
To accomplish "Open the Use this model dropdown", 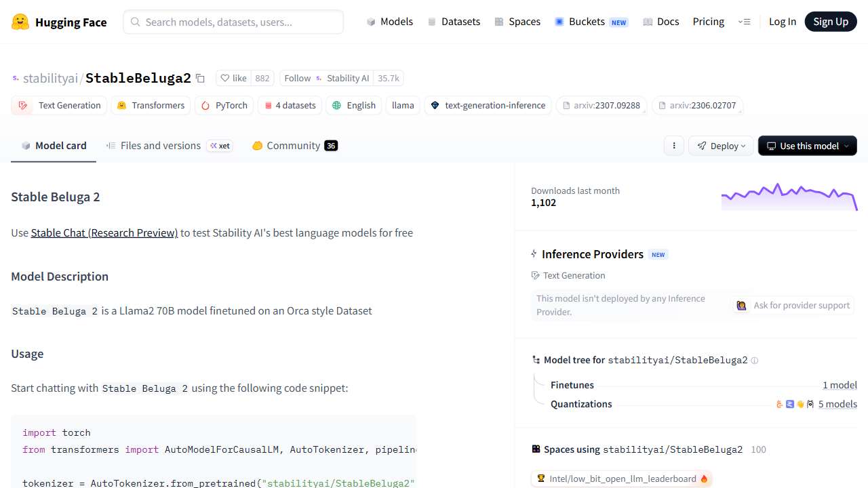I will 807,146.
